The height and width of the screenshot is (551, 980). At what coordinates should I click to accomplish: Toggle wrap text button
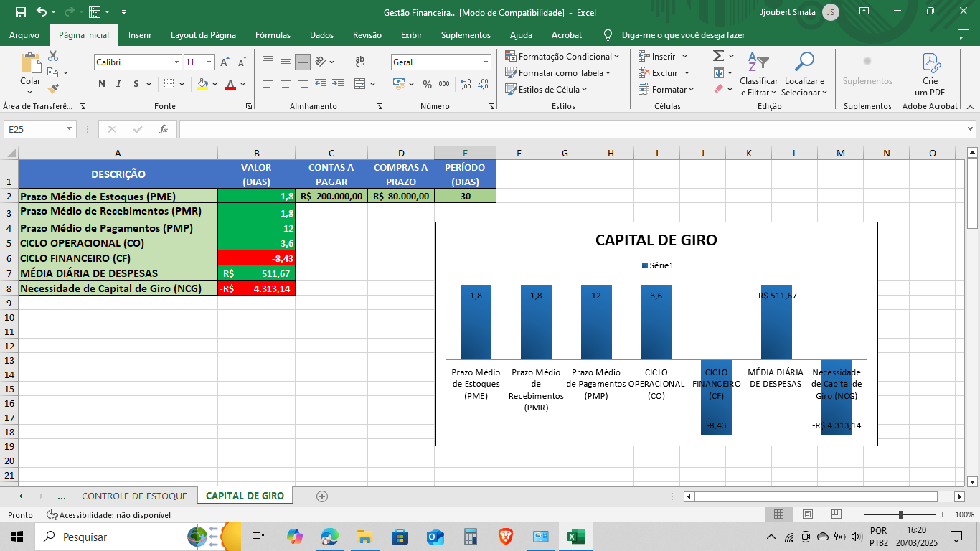[360, 62]
